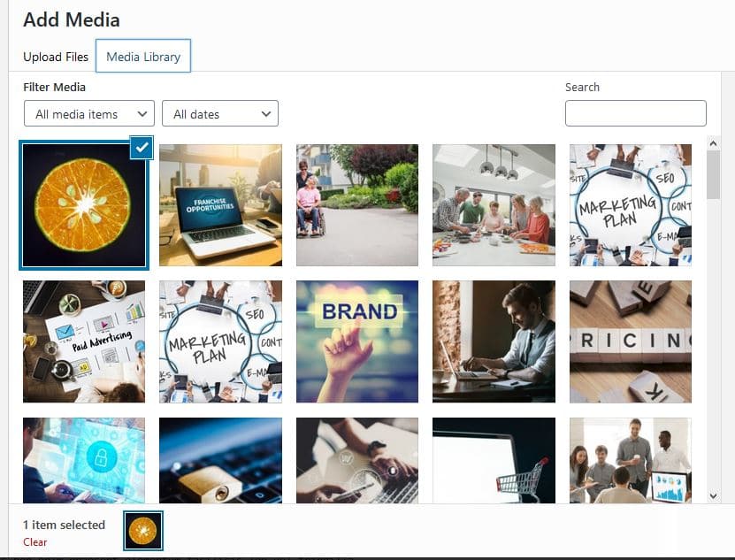
Task: Pick the padlock on keyboard image
Action: [x=221, y=461]
